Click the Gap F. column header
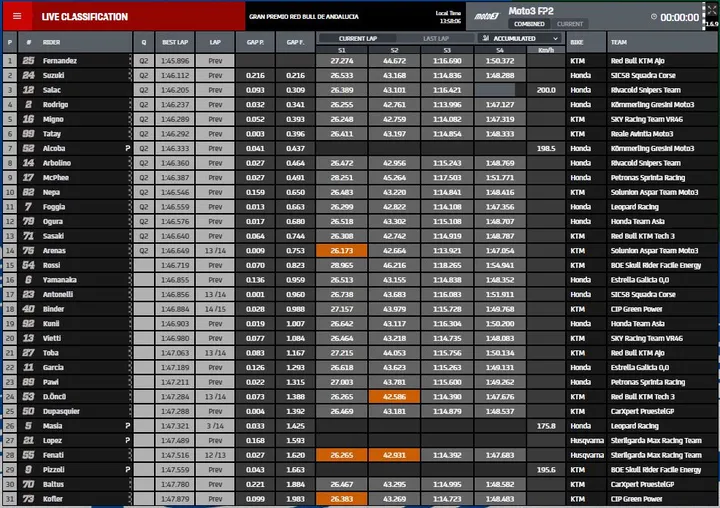 295,42
